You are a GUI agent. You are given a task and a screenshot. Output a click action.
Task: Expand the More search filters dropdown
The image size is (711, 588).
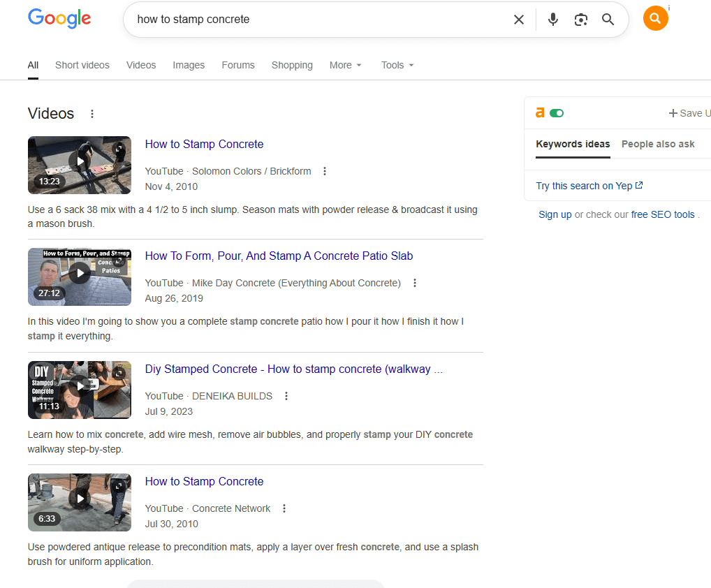point(346,65)
